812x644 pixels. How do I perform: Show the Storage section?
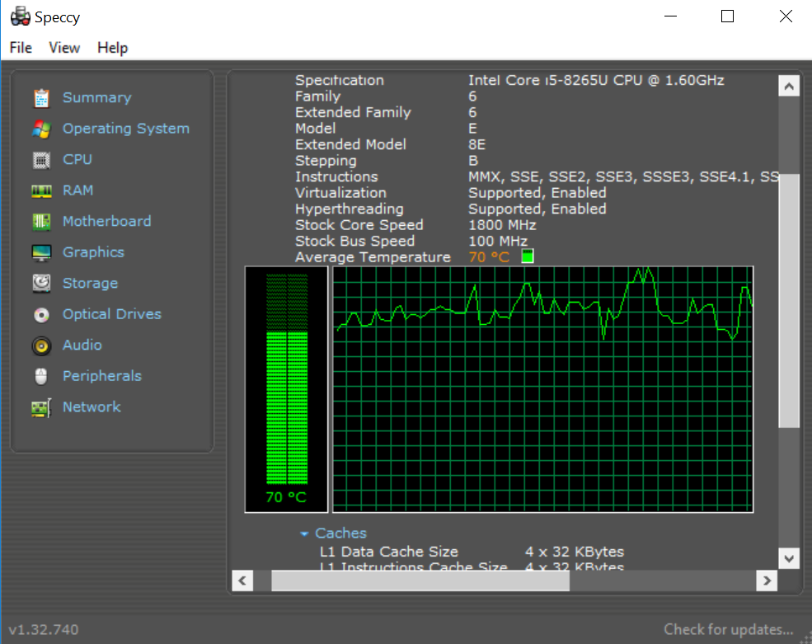point(90,284)
